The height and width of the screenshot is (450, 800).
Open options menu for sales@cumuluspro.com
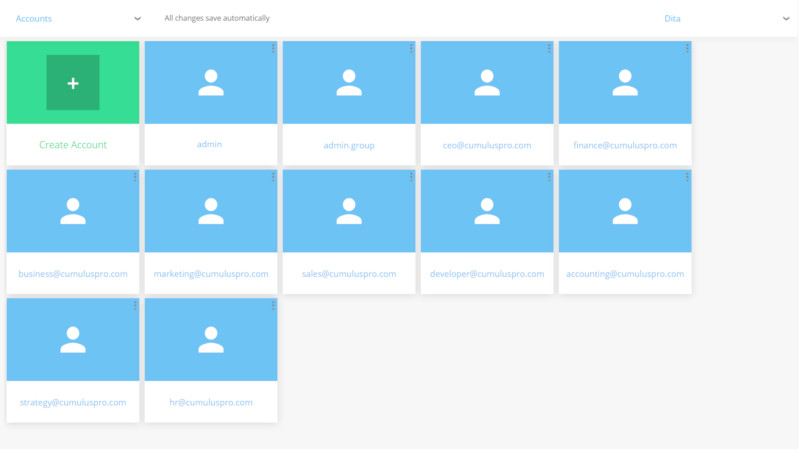(411, 177)
